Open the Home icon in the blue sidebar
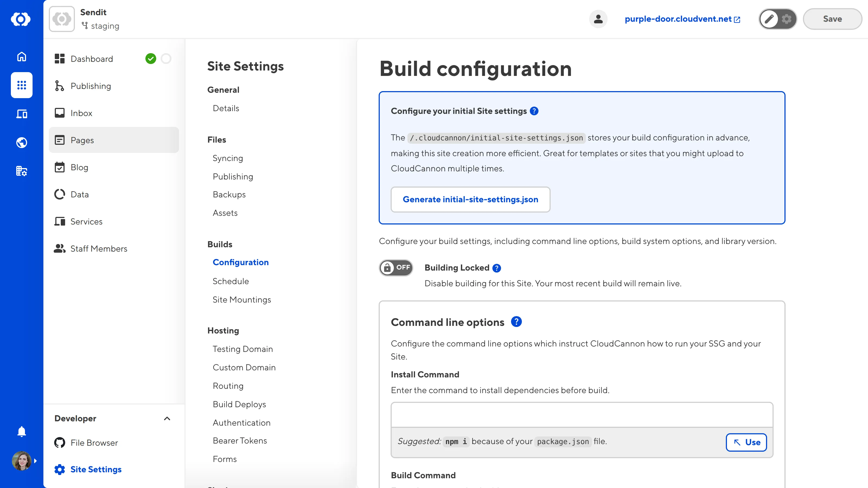The width and height of the screenshot is (868, 488). point(21,57)
